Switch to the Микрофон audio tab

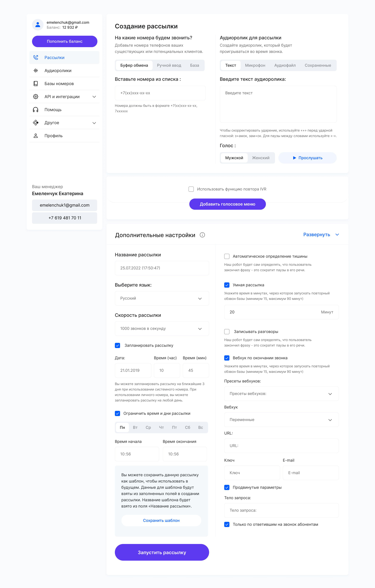click(255, 65)
